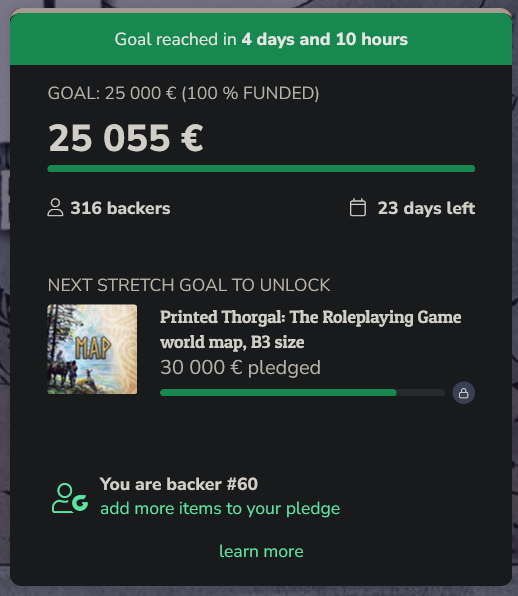Click the 'NEXT STRETCH GOAL TO UNLOCK' heading

pyautogui.click(x=189, y=285)
